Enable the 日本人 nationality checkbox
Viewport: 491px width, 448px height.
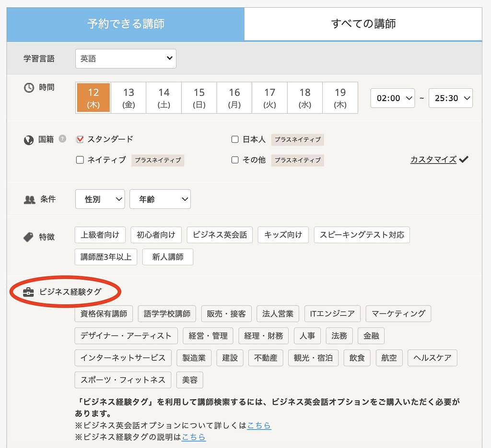(x=235, y=139)
